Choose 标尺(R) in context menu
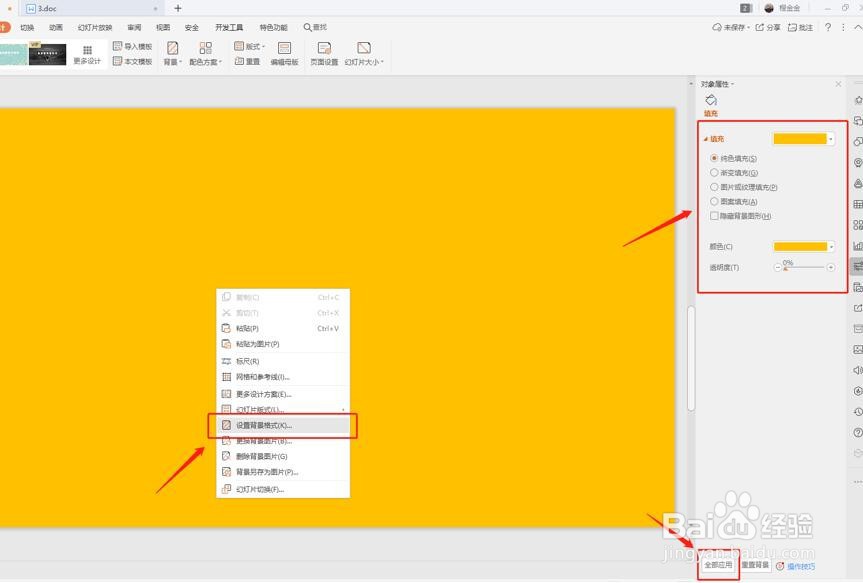 point(283,361)
